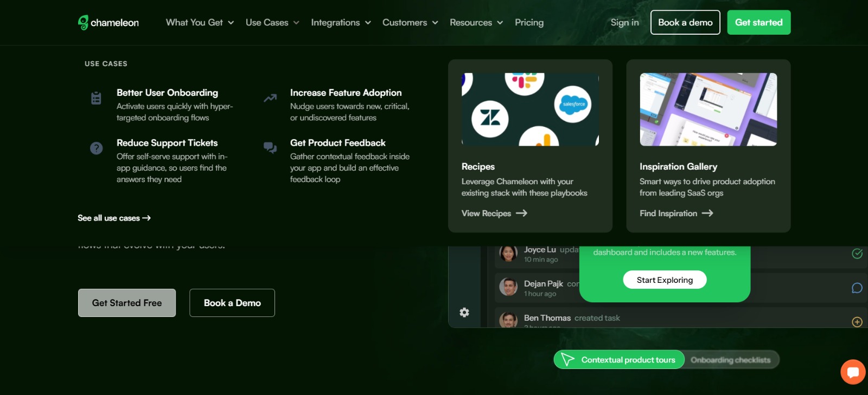This screenshot has width=868, height=395.
Task: Click the Start Exploring button
Action: pos(665,280)
